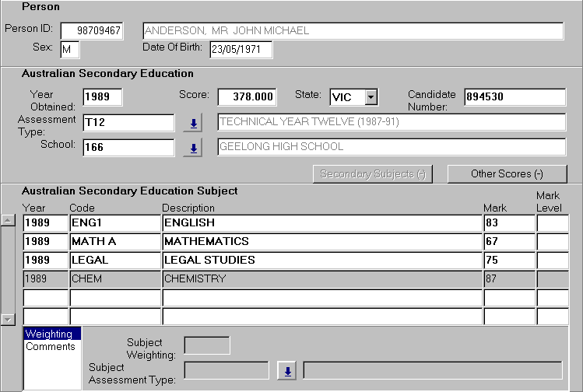Click the Sex input field

coord(70,51)
